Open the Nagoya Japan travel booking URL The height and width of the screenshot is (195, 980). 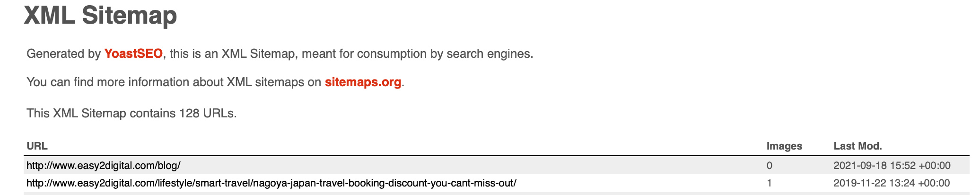coord(271,183)
